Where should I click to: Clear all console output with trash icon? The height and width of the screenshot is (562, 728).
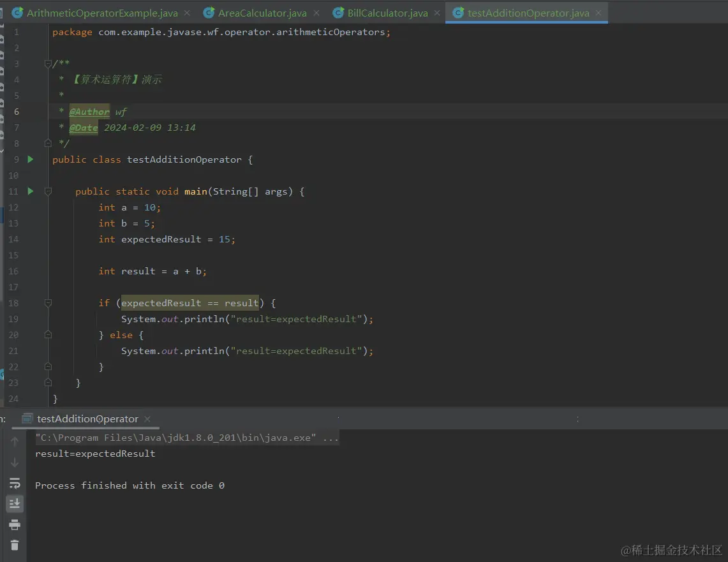click(x=15, y=545)
